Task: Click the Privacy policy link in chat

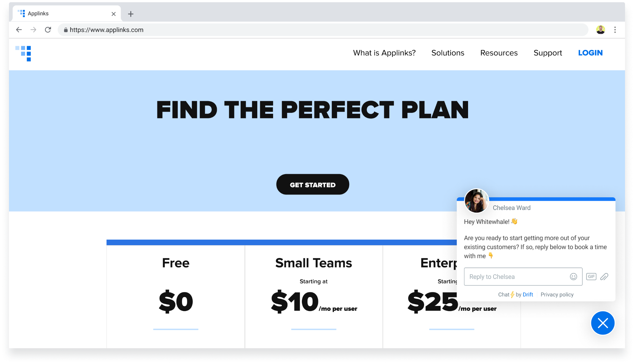Action: 557,294
